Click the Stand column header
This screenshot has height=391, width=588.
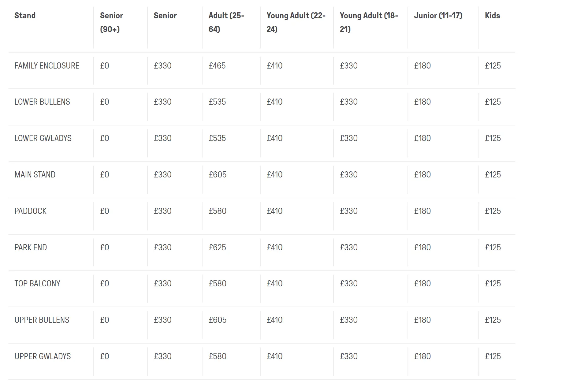[x=25, y=16]
